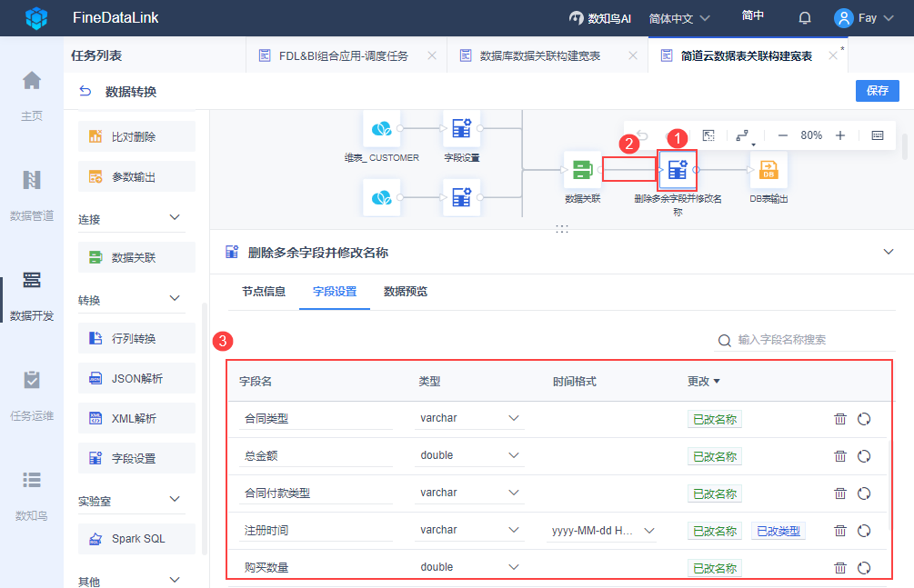Image resolution: width=914 pixels, height=588 pixels.
Task: Pick the 行列转换 operator
Action: pyautogui.click(x=137, y=338)
